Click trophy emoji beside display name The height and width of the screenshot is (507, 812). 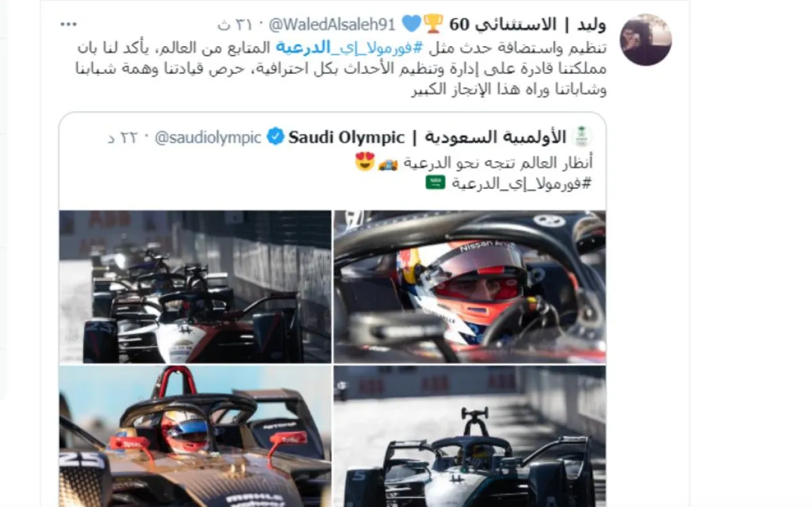[433, 24]
